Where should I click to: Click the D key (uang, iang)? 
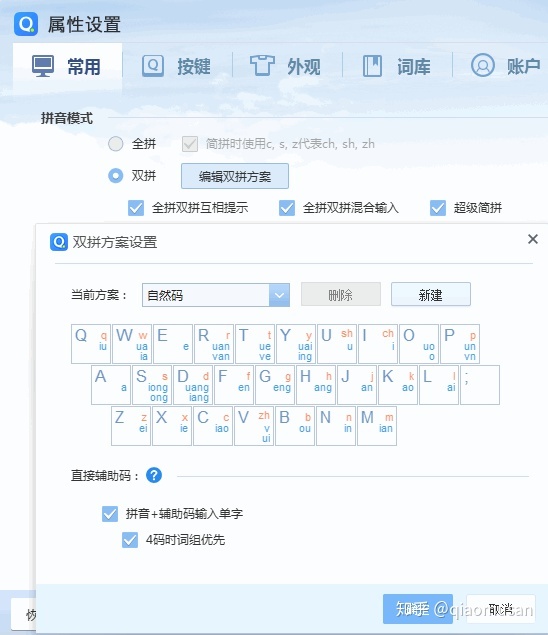click(193, 385)
